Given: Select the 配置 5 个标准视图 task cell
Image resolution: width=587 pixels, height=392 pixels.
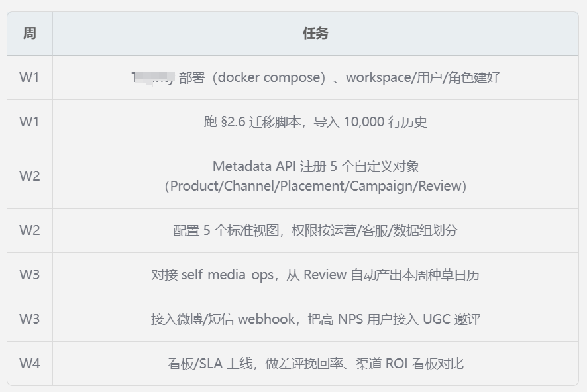Looking at the screenshot, I should [x=315, y=230].
